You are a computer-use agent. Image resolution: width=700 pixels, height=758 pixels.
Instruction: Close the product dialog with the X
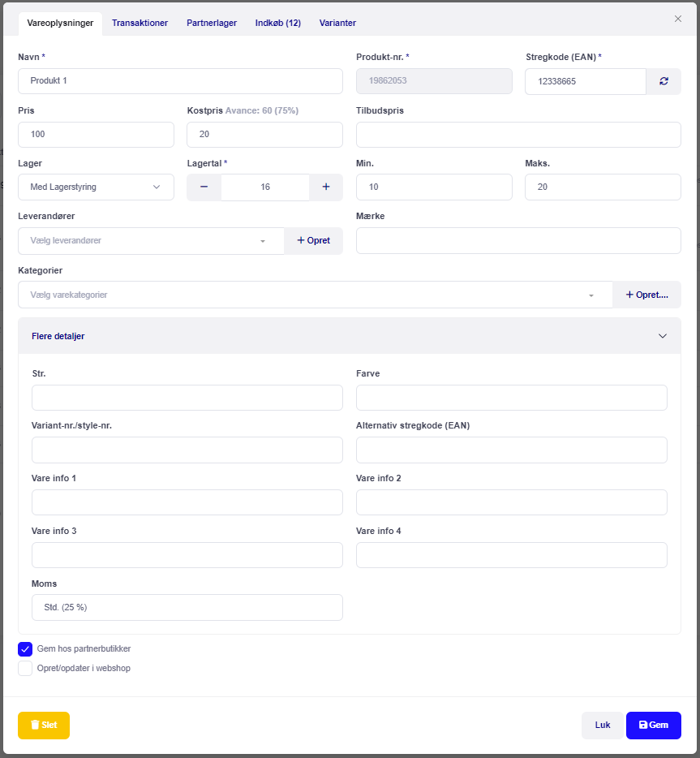[678, 19]
